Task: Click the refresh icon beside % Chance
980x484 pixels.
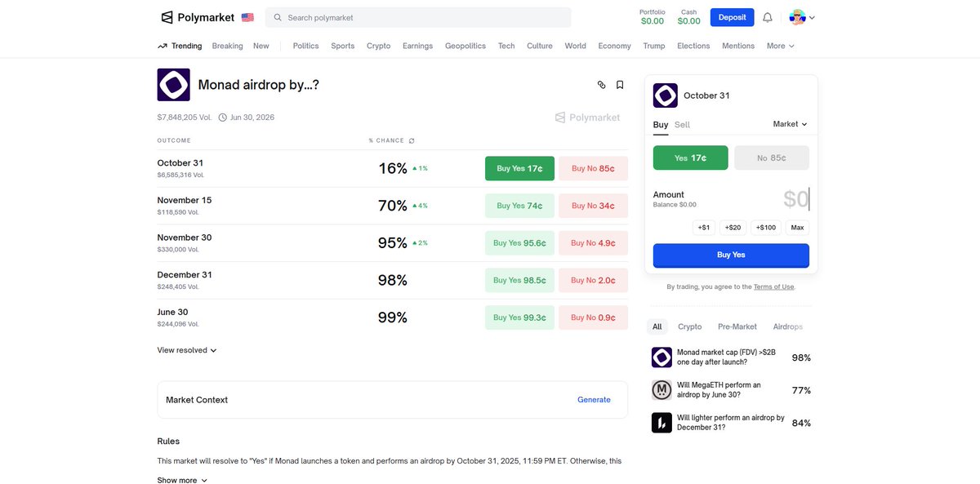Action: (x=412, y=140)
